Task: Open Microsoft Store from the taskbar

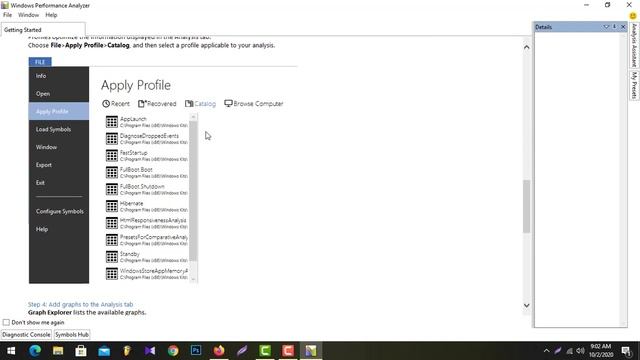Action: tap(81, 351)
